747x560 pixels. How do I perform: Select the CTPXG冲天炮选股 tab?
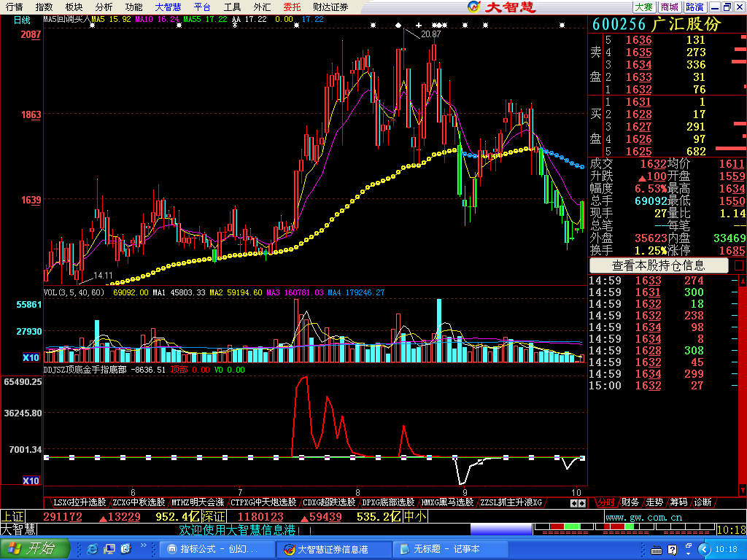pos(263,502)
